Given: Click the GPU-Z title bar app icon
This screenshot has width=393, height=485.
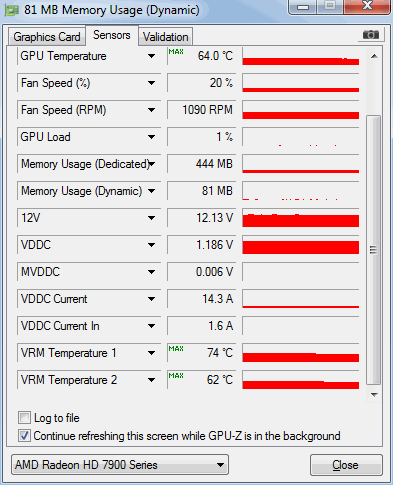Looking at the screenshot, I should (12, 10).
